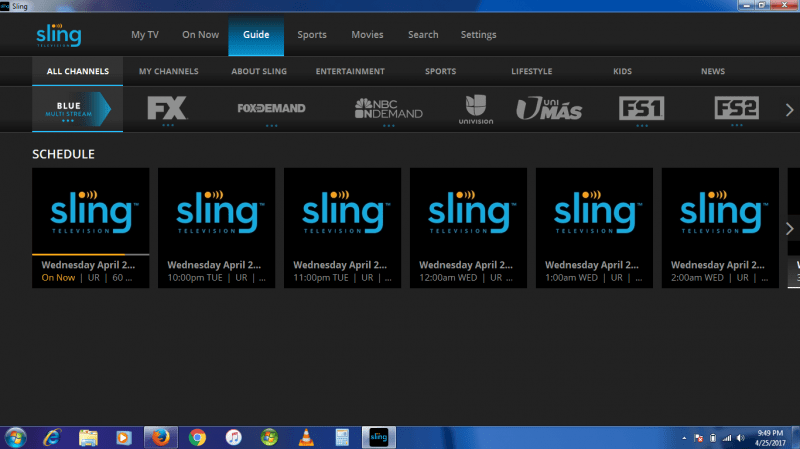The height and width of the screenshot is (449, 800).
Task: Click the green globe taskbar icon
Action: (x=269, y=437)
